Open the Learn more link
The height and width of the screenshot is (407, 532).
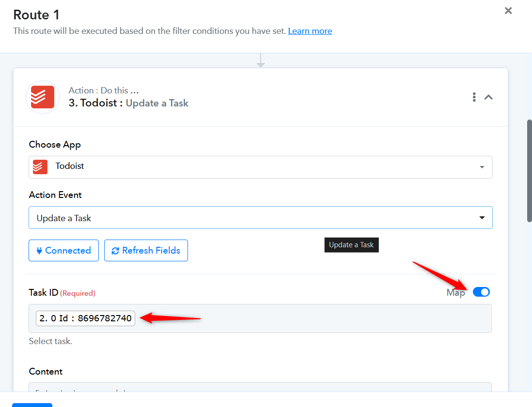(x=310, y=31)
